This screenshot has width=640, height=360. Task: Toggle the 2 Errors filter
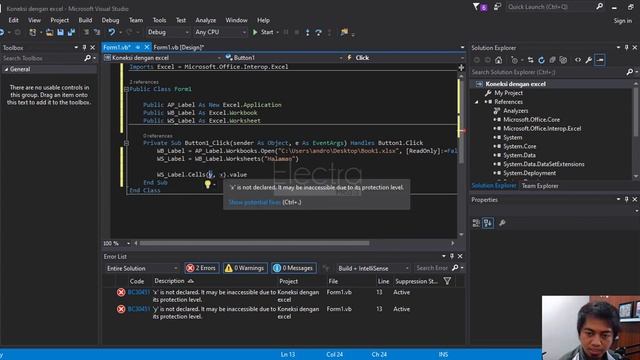[202, 268]
